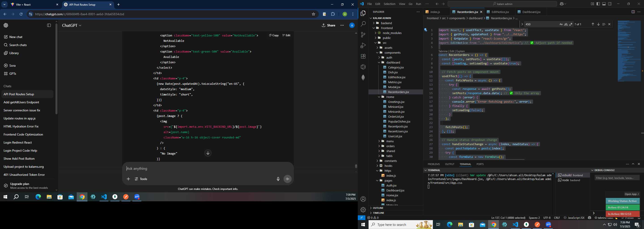The image size is (644, 229).
Task: Expand the replace toggle chevron in find widget
Action: (522, 24)
